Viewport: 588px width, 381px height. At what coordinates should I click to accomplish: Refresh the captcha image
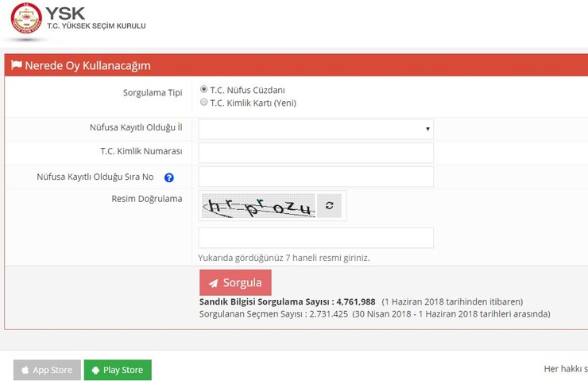coord(329,205)
